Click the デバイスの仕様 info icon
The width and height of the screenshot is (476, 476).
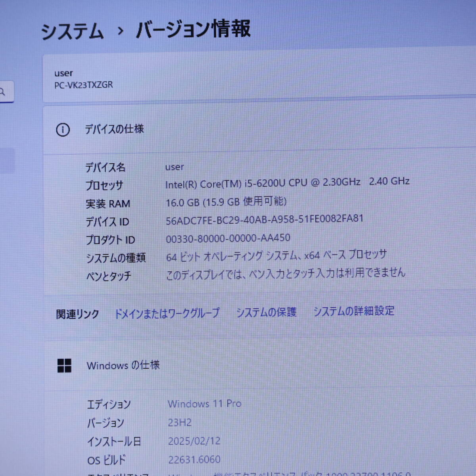tap(63, 130)
